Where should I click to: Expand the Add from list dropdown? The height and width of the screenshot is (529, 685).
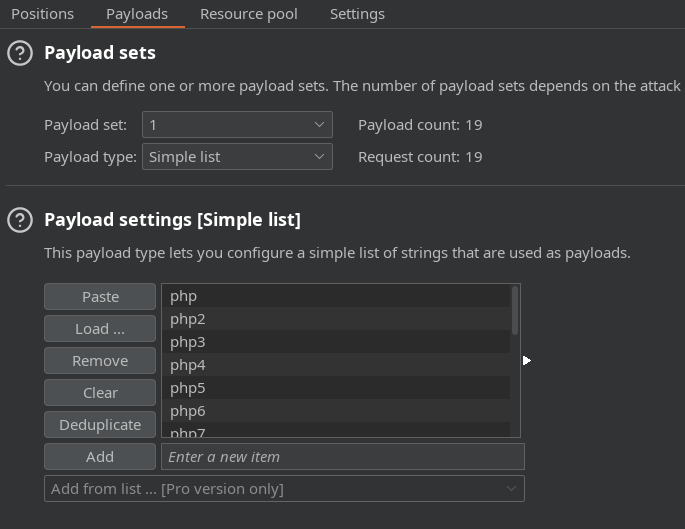[x=284, y=488]
